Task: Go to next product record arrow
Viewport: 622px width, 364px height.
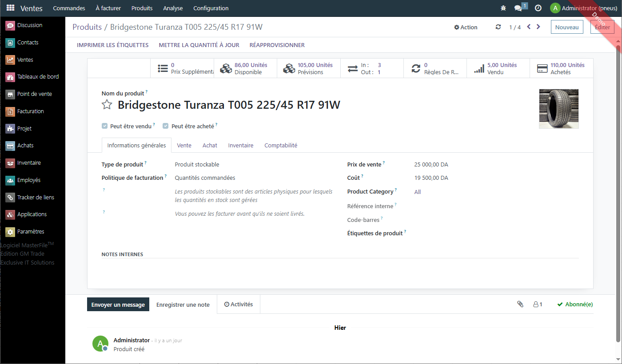Action: (x=538, y=27)
